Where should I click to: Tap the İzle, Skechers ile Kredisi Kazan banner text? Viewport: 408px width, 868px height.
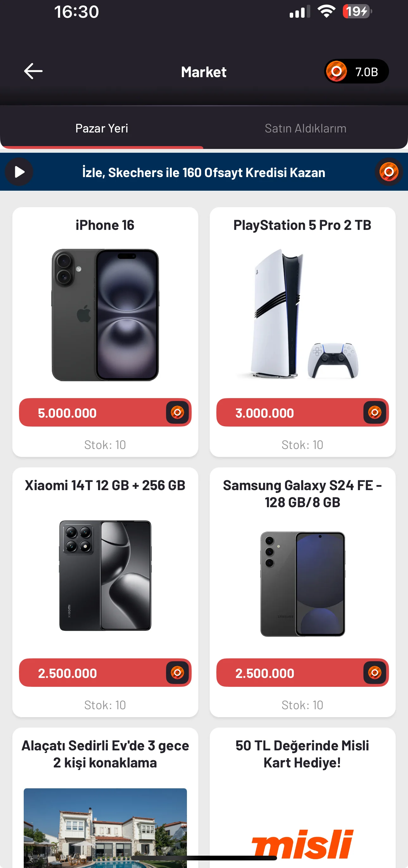click(203, 173)
